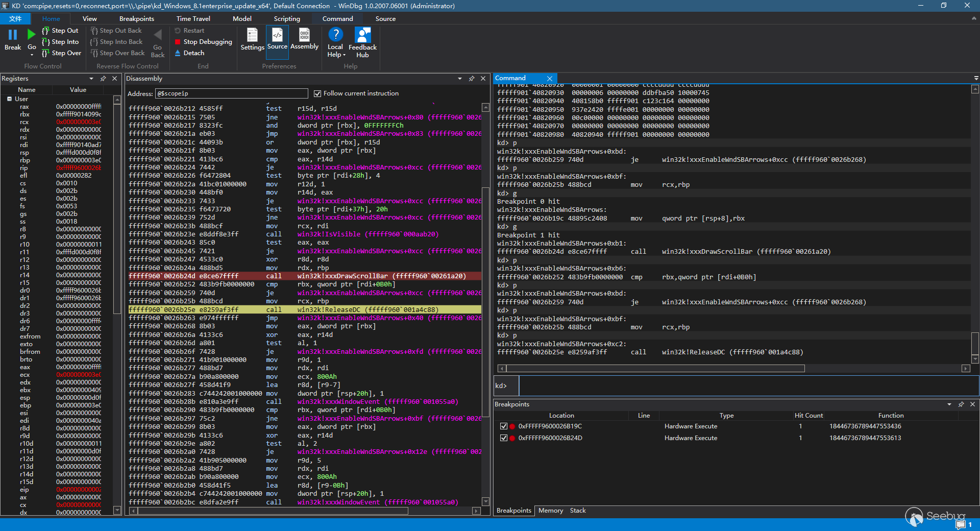Collapse the User register group
The height and width of the screenshot is (531, 980).
point(9,99)
